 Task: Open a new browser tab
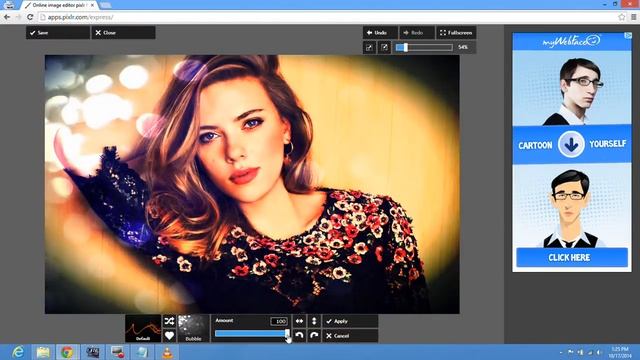coord(105,5)
